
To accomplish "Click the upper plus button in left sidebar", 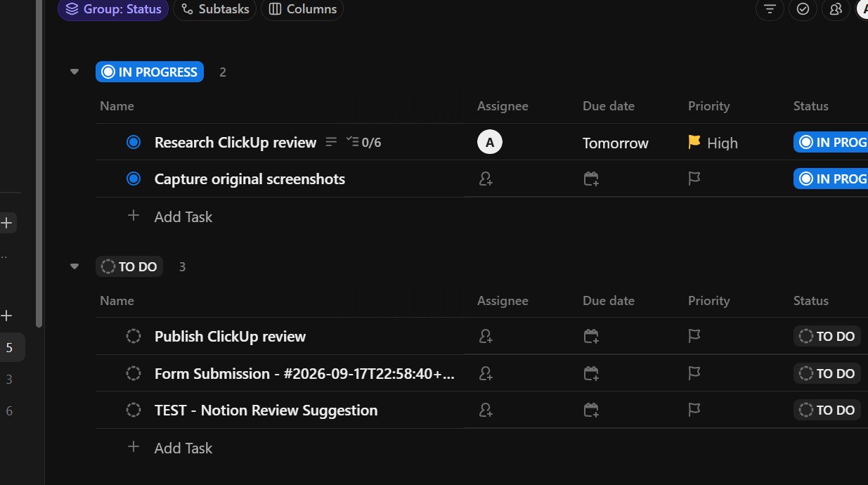I will [7, 224].
